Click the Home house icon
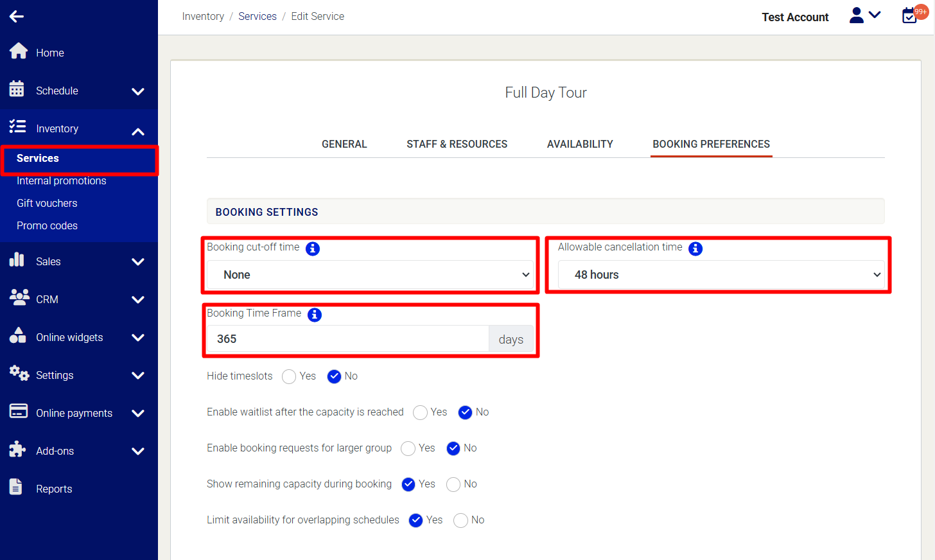Screen dimensions: 935x560 click(x=19, y=51)
